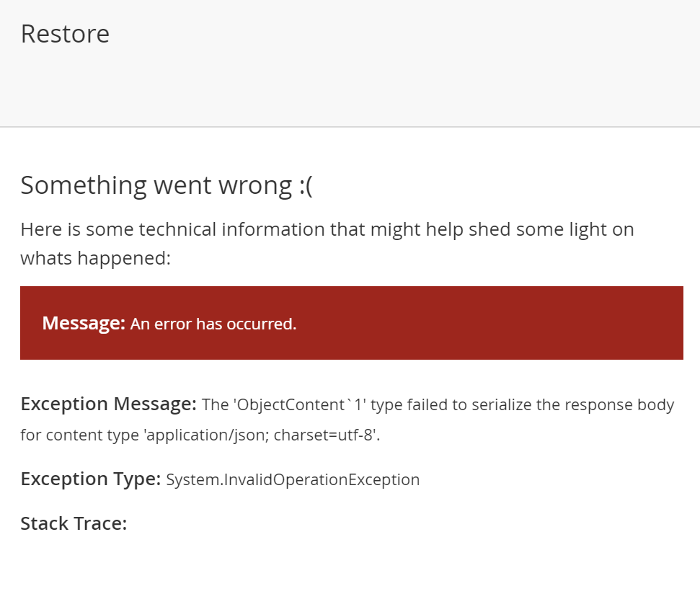The height and width of the screenshot is (594, 700).
Task: Click the empty space below Stack Trace
Action: click(x=350, y=564)
